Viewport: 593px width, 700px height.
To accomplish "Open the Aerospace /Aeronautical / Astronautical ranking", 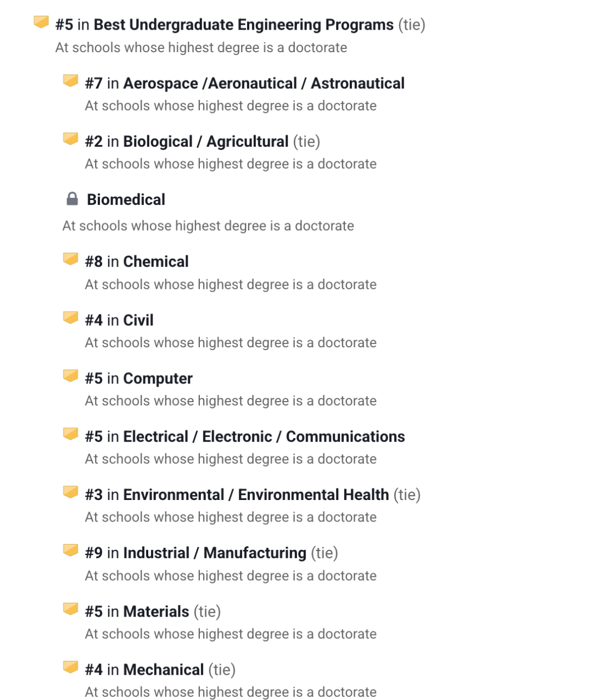I will click(264, 84).
